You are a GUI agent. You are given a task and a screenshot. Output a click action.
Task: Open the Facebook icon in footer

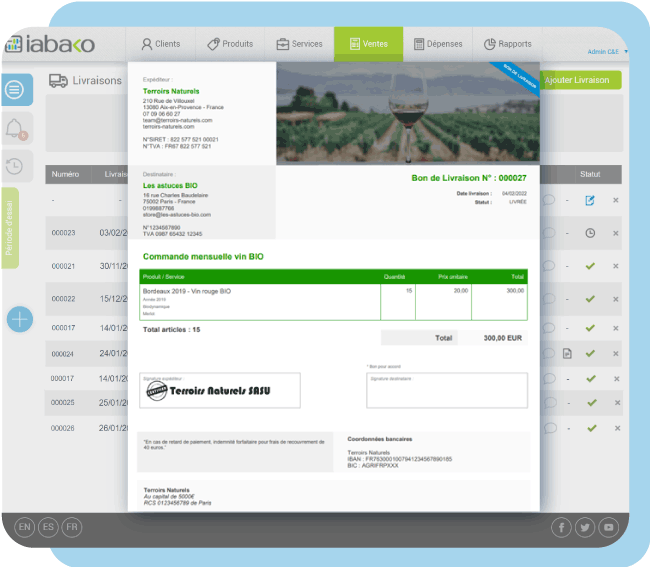[x=561, y=528]
